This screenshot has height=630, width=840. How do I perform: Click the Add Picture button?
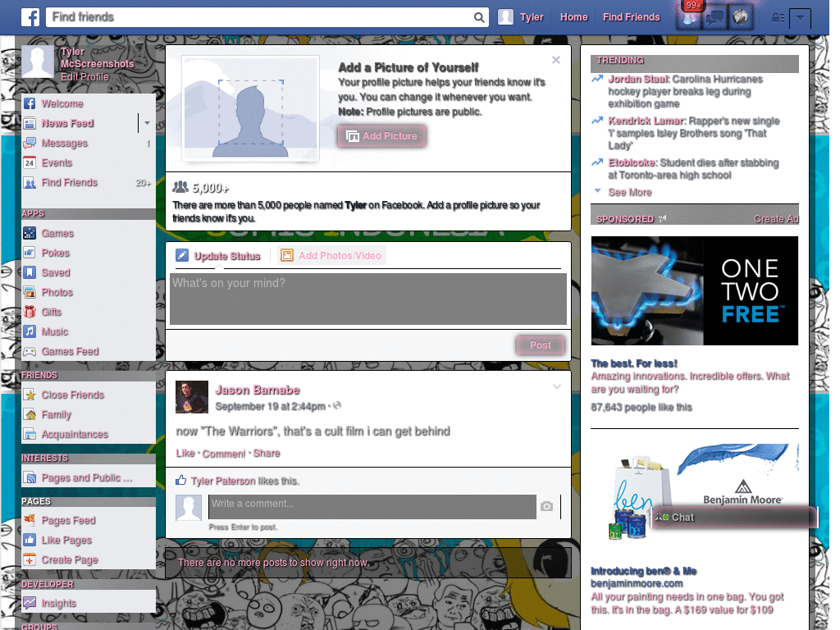pos(382,136)
